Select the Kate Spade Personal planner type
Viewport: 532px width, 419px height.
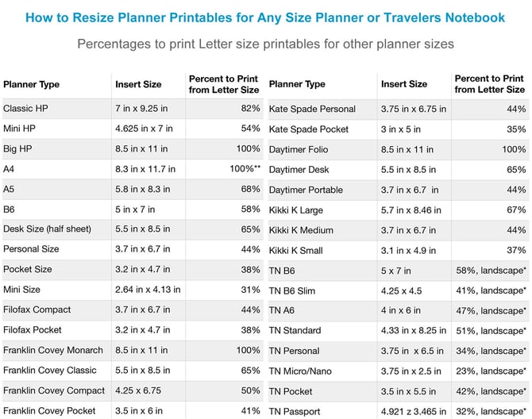pos(312,109)
